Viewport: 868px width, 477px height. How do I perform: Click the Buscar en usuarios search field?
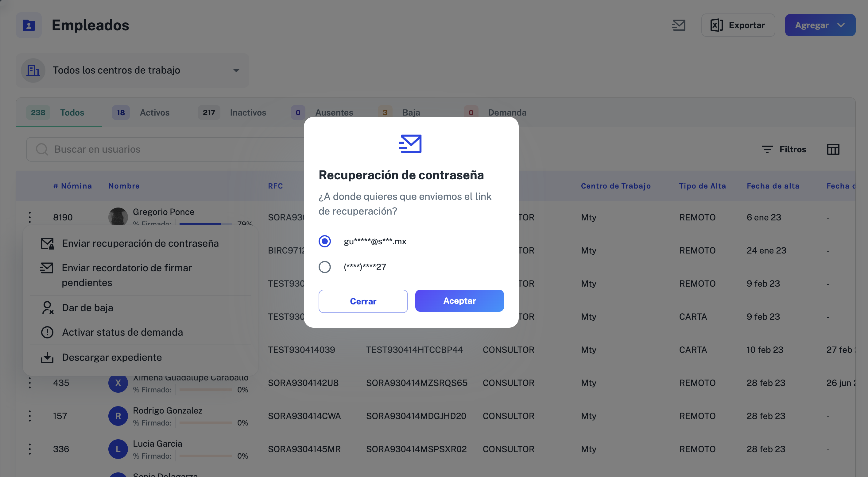tap(165, 149)
